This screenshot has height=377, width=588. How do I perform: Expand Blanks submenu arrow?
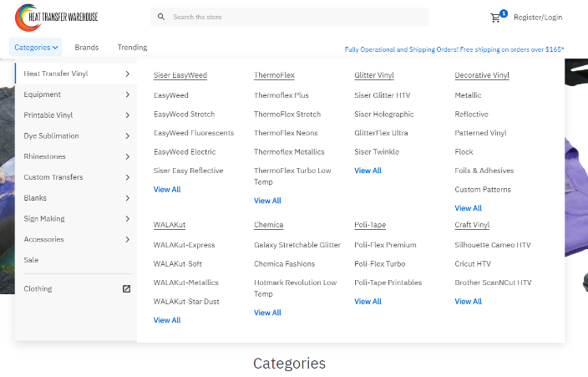point(128,198)
